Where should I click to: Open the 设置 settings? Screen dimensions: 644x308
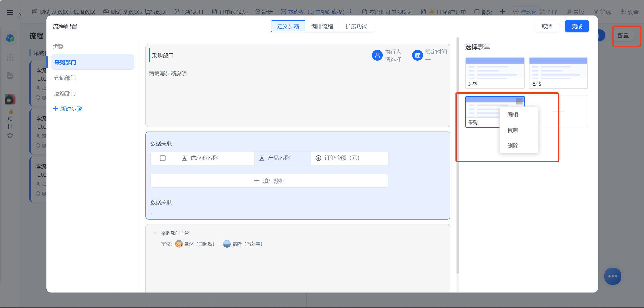[630, 12]
